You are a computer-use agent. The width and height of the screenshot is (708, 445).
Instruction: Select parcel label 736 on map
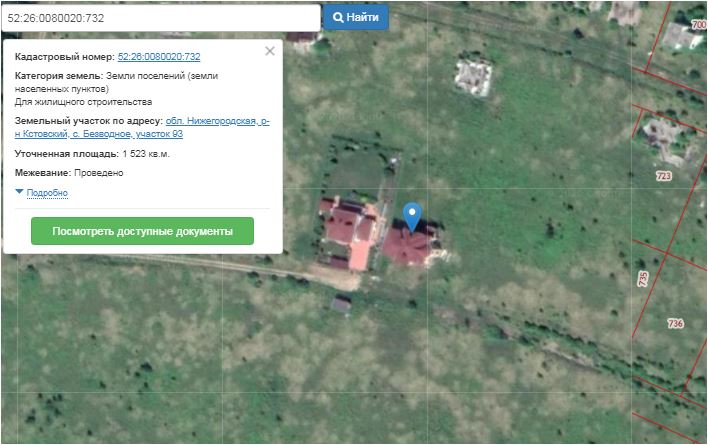[x=675, y=323]
